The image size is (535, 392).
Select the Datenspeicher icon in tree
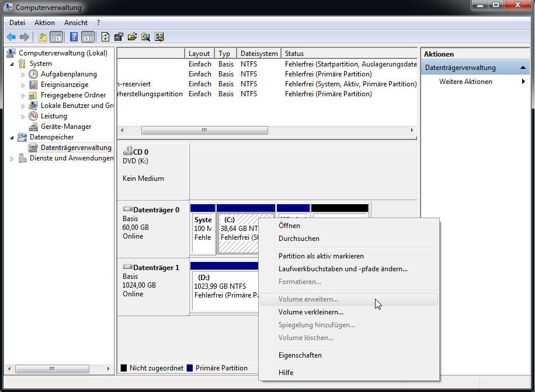(22, 137)
